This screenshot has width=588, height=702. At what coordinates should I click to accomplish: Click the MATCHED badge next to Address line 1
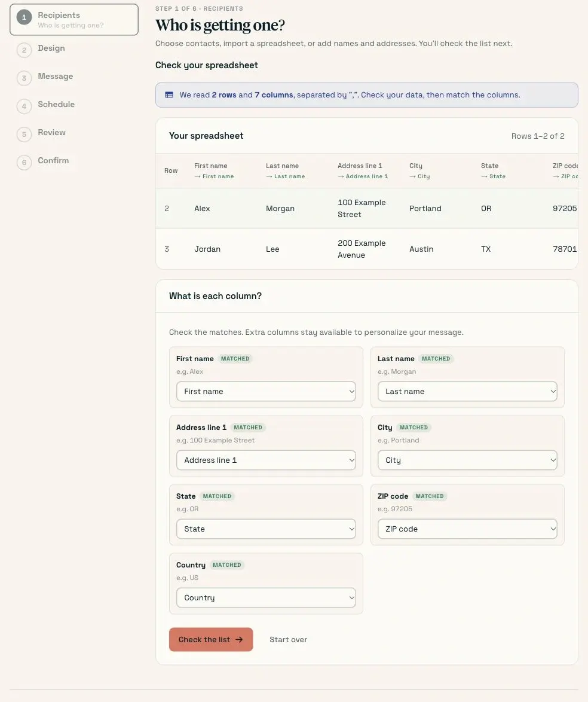click(x=248, y=428)
